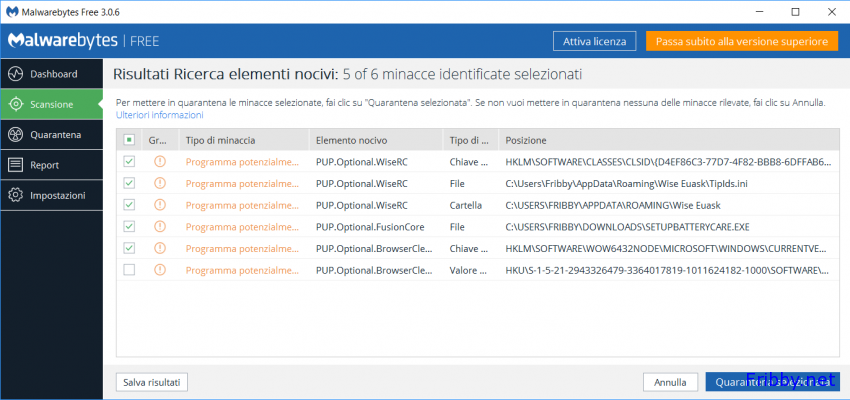The image size is (850, 400).
Task: Click the Scansione target icon
Action: [16, 104]
